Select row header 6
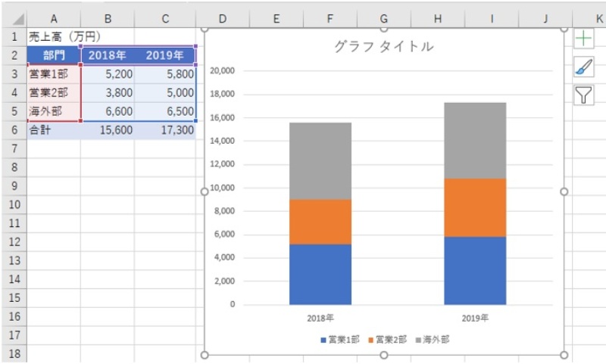This screenshot has width=606, height=364. coord(14,130)
